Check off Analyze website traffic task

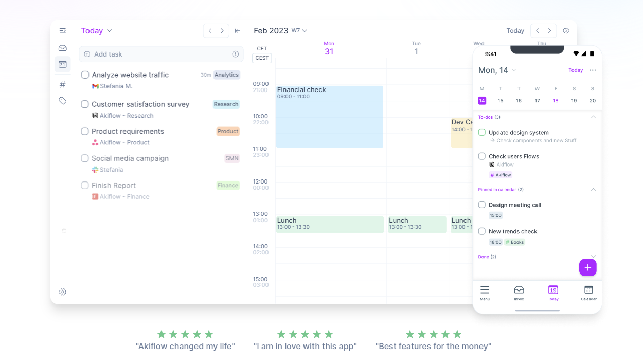(85, 75)
